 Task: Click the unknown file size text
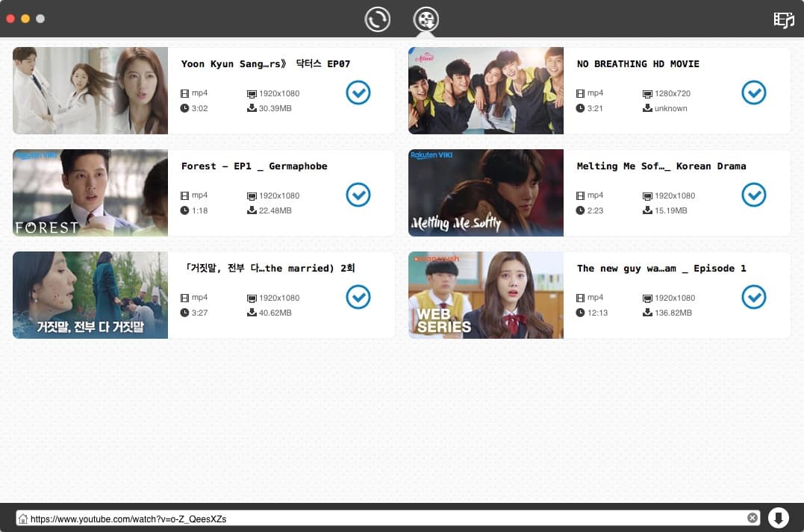(670, 108)
